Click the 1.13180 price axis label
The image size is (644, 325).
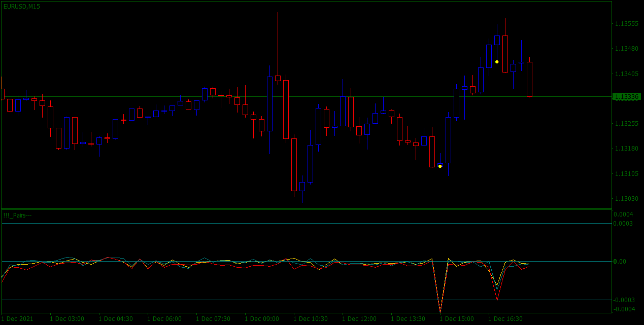click(626, 149)
